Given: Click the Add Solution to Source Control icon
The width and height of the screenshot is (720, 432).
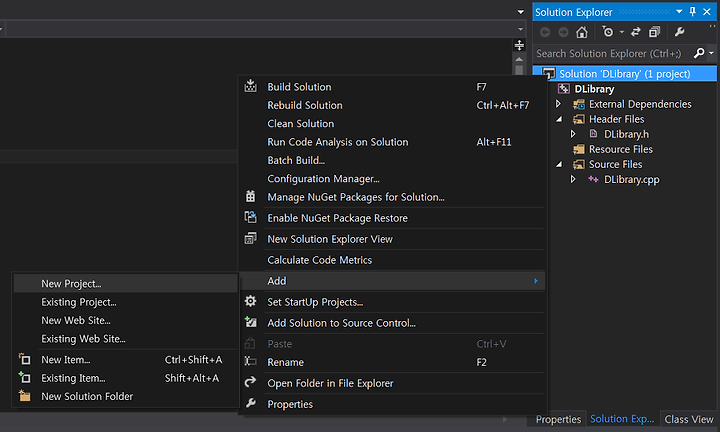Looking at the screenshot, I should coord(250,322).
